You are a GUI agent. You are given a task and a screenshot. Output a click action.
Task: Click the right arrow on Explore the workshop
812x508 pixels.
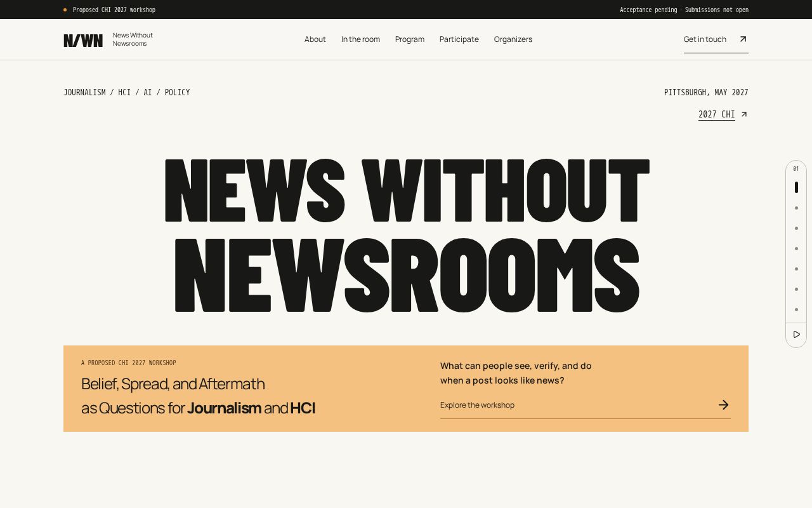click(x=724, y=405)
